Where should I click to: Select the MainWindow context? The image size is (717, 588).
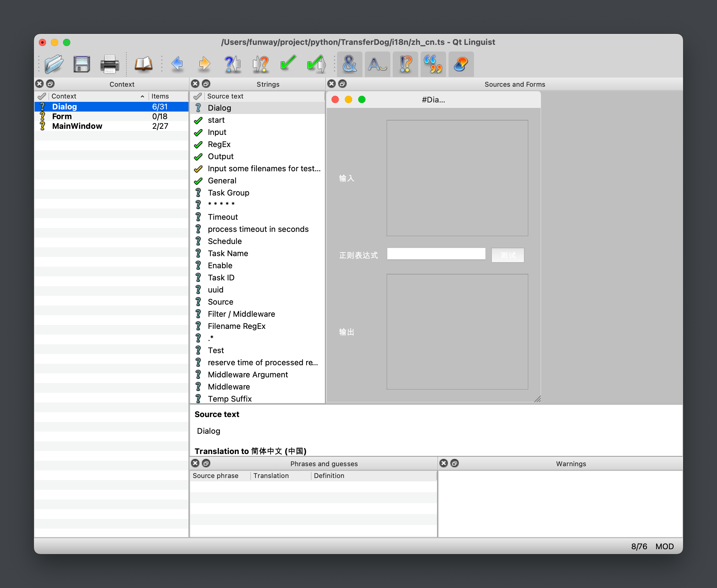point(77,126)
